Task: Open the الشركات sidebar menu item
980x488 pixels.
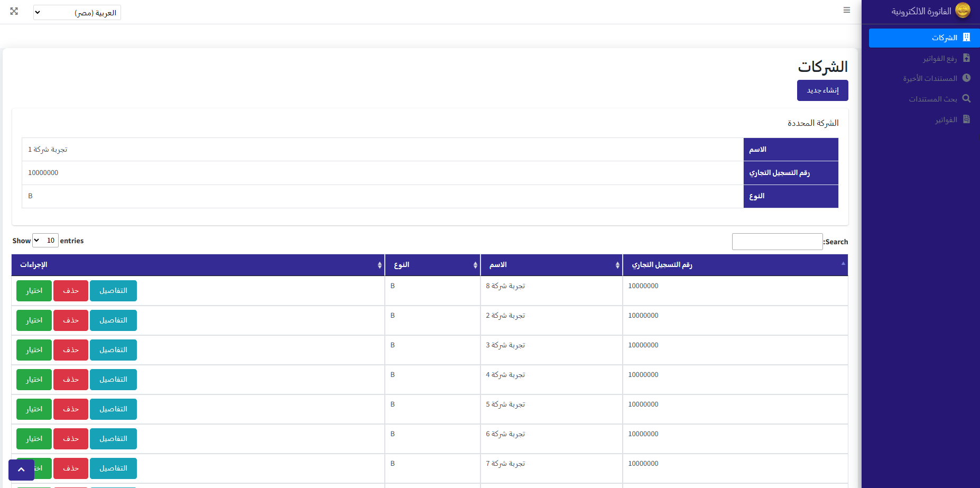Action: click(x=924, y=38)
